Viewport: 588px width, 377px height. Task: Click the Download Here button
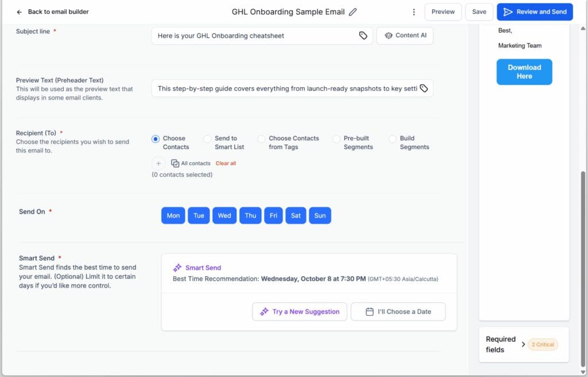pos(524,72)
